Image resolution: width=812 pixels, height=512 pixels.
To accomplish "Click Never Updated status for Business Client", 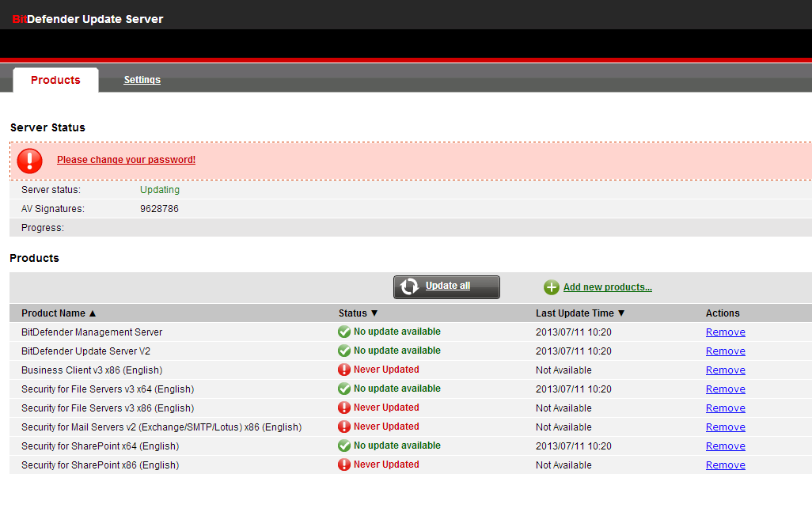I will (386, 370).
